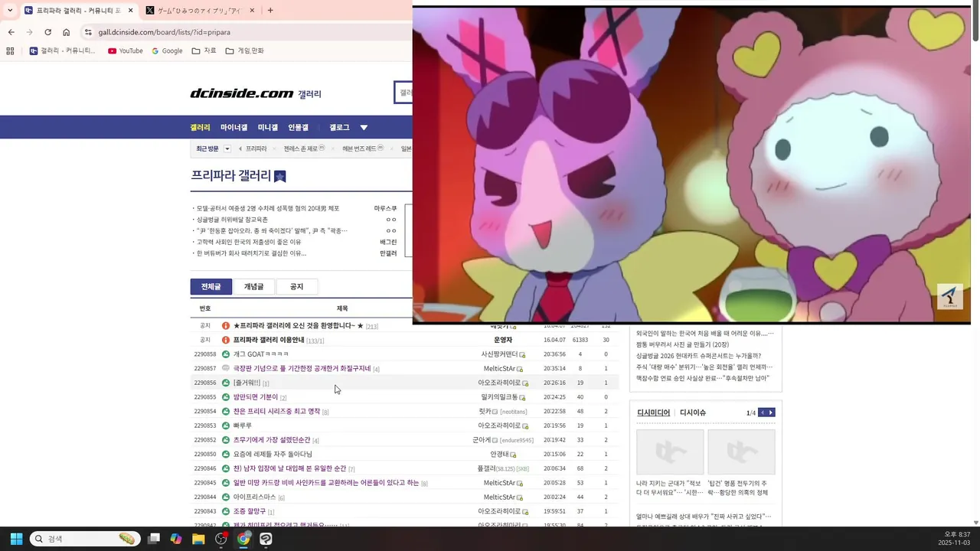Select the 개념글 tab
The width and height of the screenshot is (980, 551).
click(x=253, y=287)
